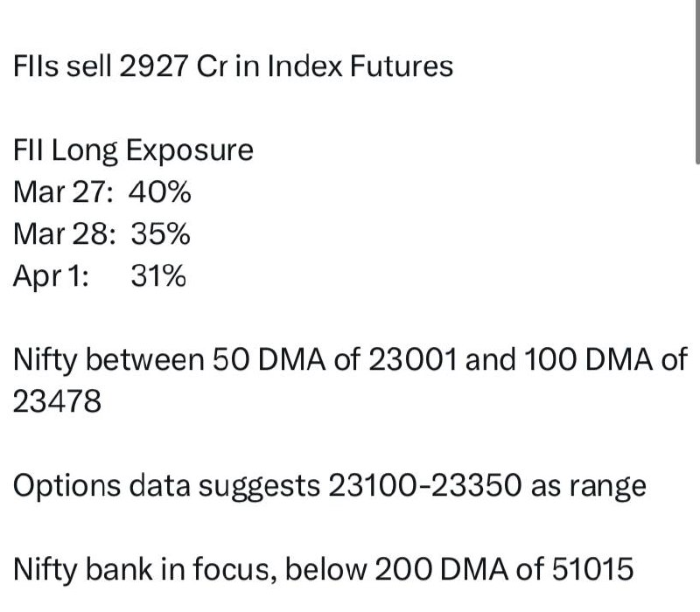Click the 'Apr 1: 31%' line
Viewport: 700px width, 612px height.
click(100, 276)
